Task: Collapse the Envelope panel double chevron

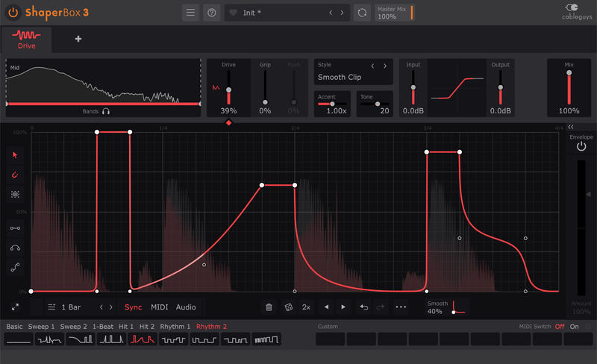Action: coord(571,127)
